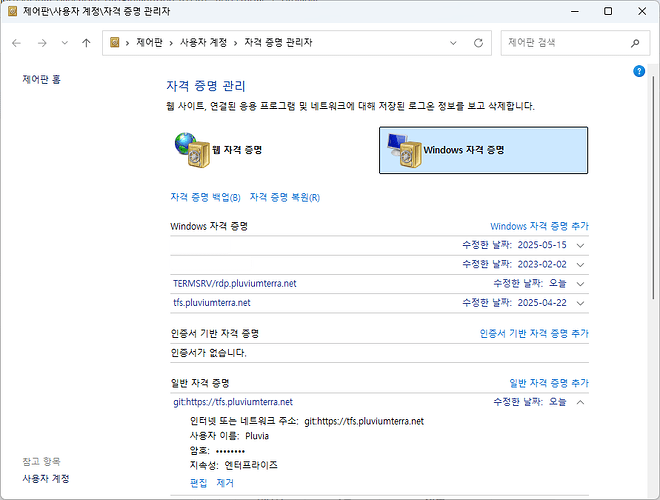Click the web credentials globe vault icon

coord(192,150)
